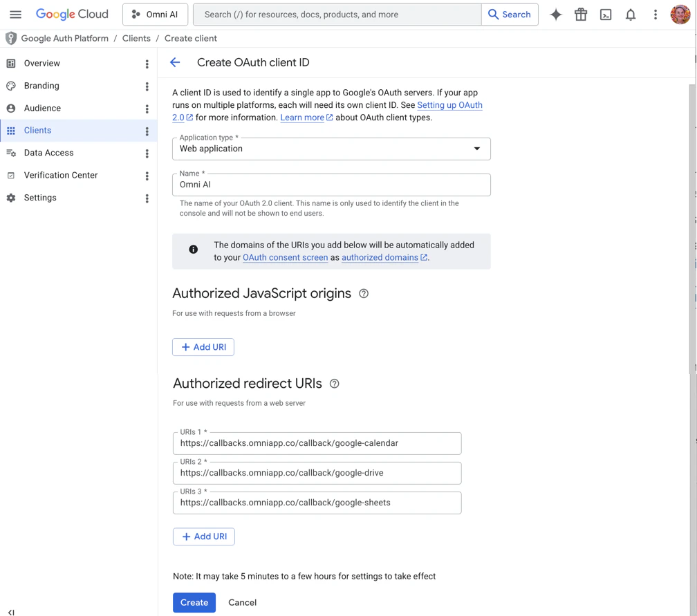Open the notifications bell
Viewport: 697px width, 616px height.
(631, 14)
